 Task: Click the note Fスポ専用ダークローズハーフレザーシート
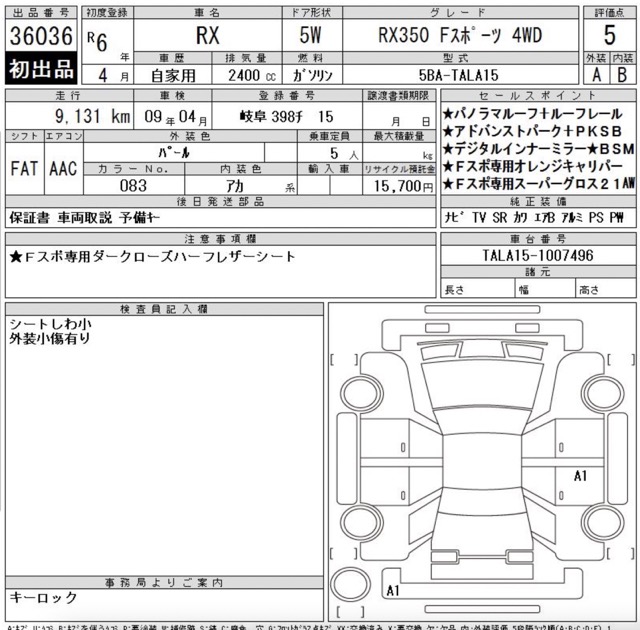tap(152, 257)
